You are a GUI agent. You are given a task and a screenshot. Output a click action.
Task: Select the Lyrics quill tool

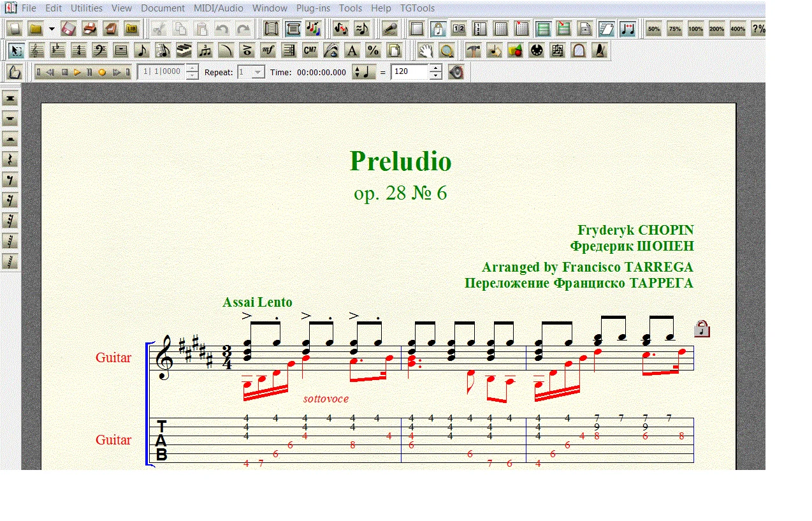click(331, 50)
